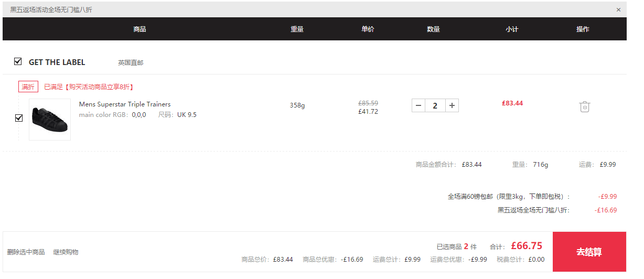Click the main color RGB 0,0,0 text
Viewport: 644px width, 279px height.
[x=112, y=115]
